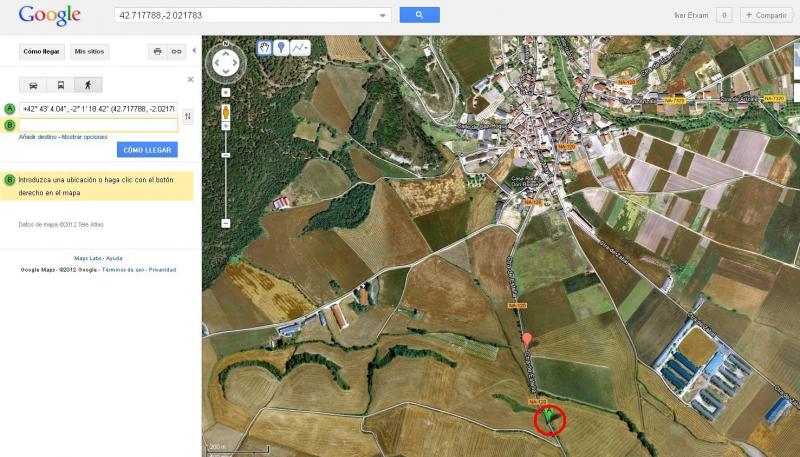Click the print icon
Screen dimensions: 800x457
(157, 51)
